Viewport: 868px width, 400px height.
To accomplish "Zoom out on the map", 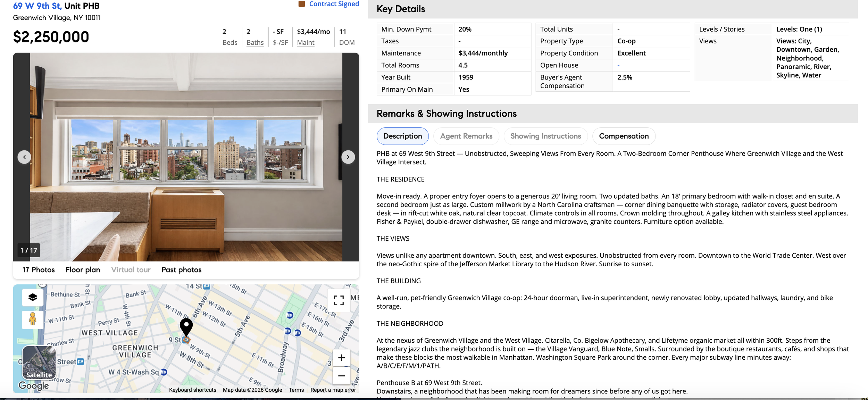I will tap(341, 376).
